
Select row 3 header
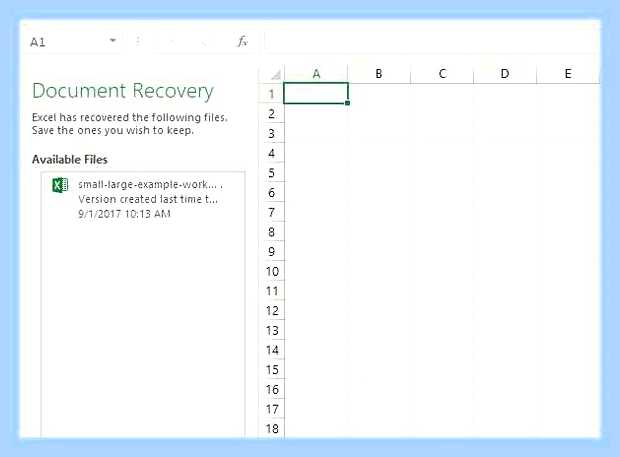click(271, 134)
